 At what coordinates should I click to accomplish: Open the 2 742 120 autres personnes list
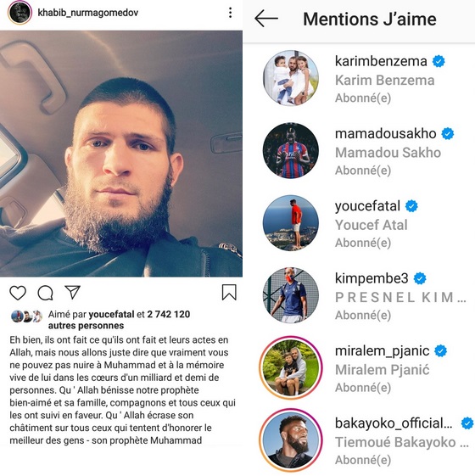click(119, 320)
